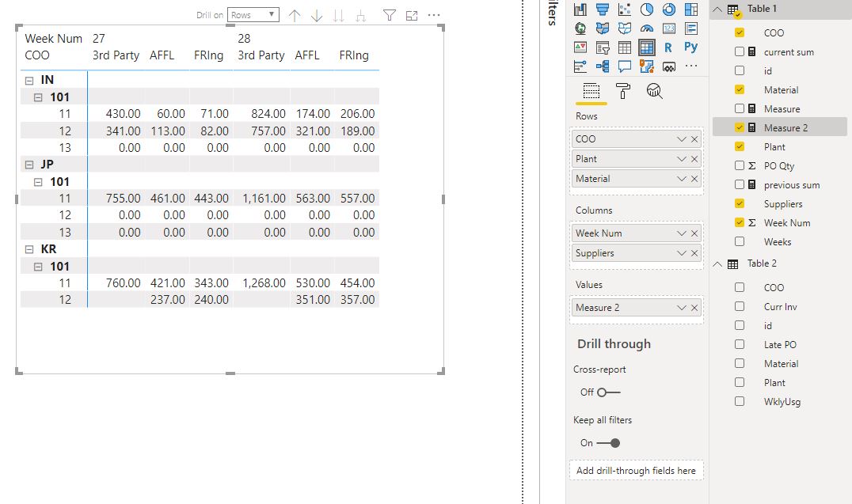Collapse the Table 2 field list

coord(717,264)
